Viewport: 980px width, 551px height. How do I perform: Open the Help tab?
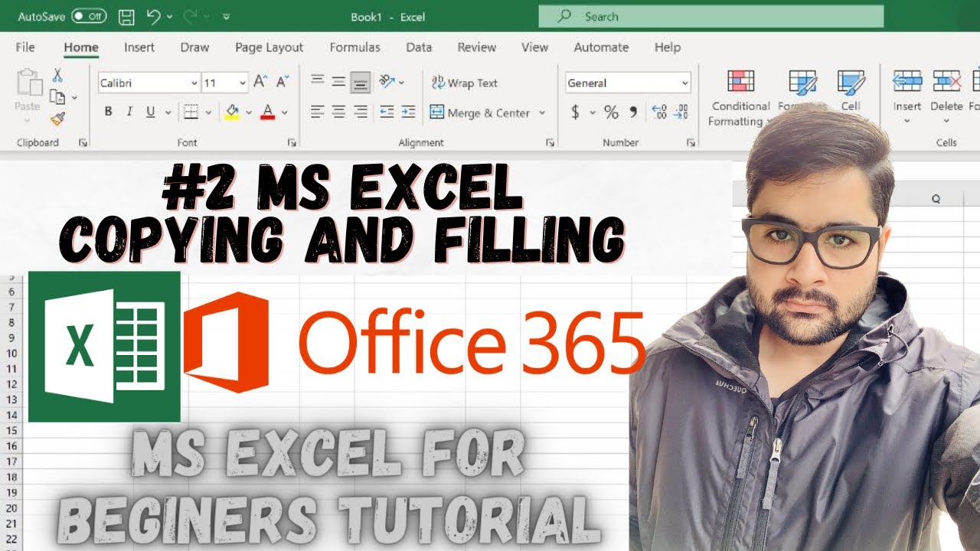click(x=668, y=47)
